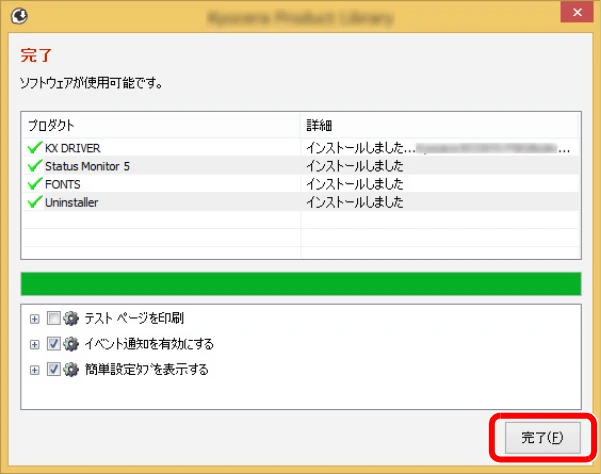Click green checkmark next to Status Monitor 5
The image size is (601, 474).
(x=35, y=166)
